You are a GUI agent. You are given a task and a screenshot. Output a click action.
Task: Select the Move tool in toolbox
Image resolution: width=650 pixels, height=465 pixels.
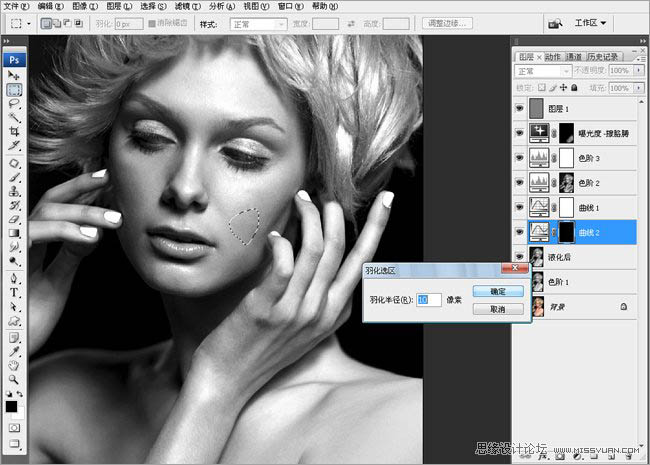[15, 75]
